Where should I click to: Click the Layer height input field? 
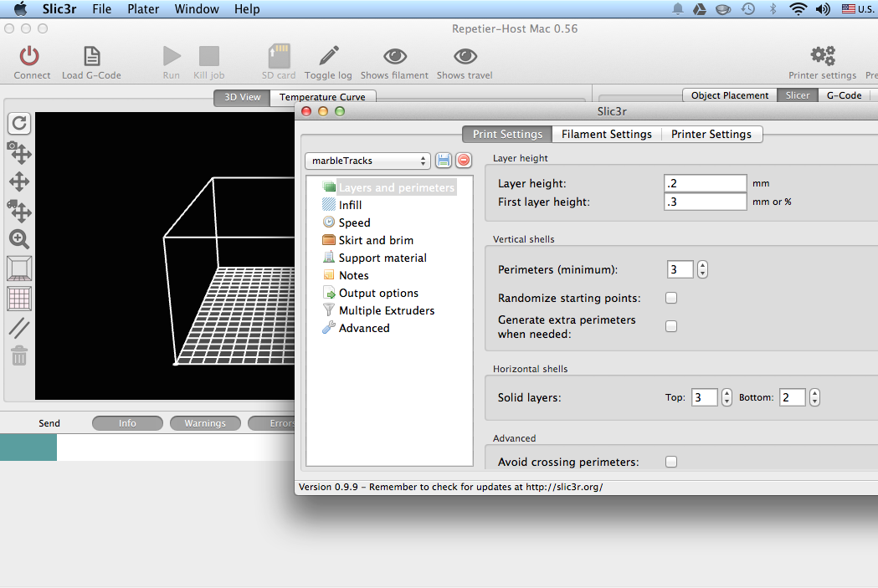click(x=705, y=183)
